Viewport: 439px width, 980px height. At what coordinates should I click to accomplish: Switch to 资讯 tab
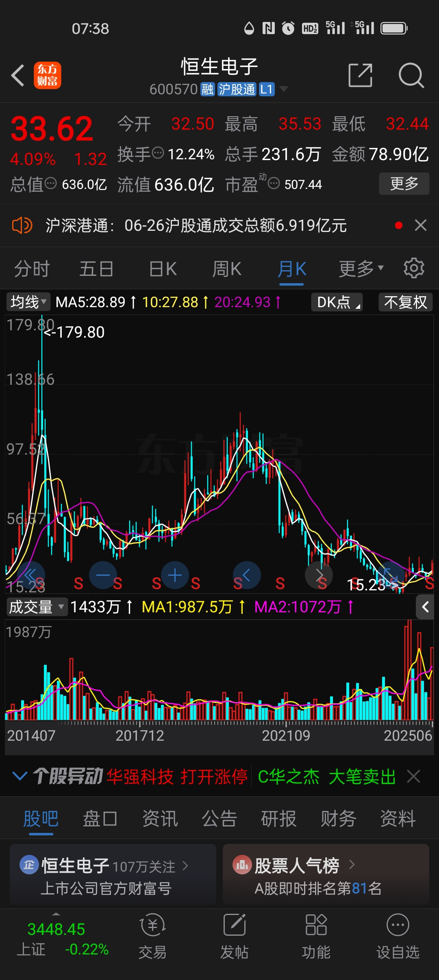[x=160, y=819]
